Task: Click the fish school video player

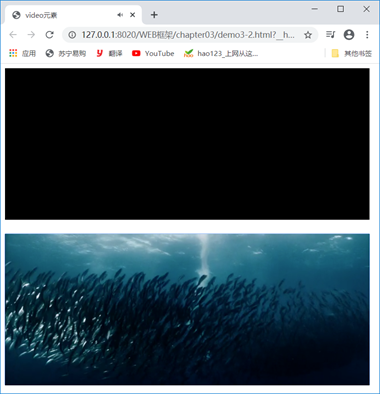Action: pyautogui.click(x=187, y=309)
